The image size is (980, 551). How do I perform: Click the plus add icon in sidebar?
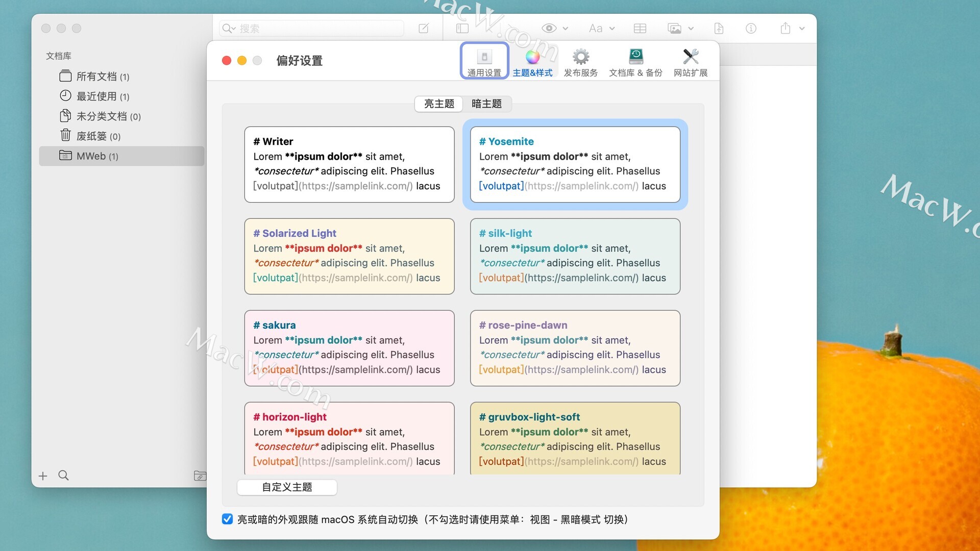click(43, 476)
